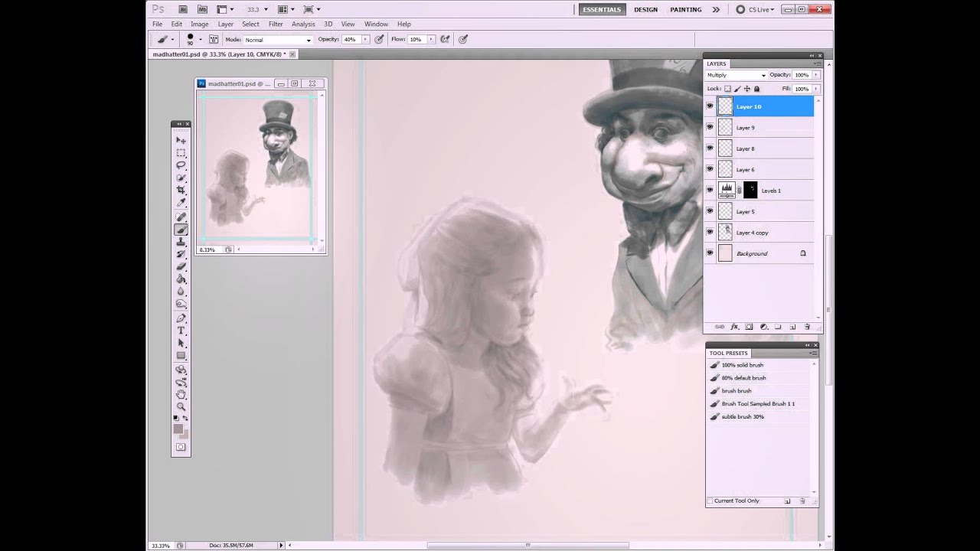The height and width of the screenshot is (551, 980).
Task: Create a new layer in Layers panel
Action: click(792, 327)
